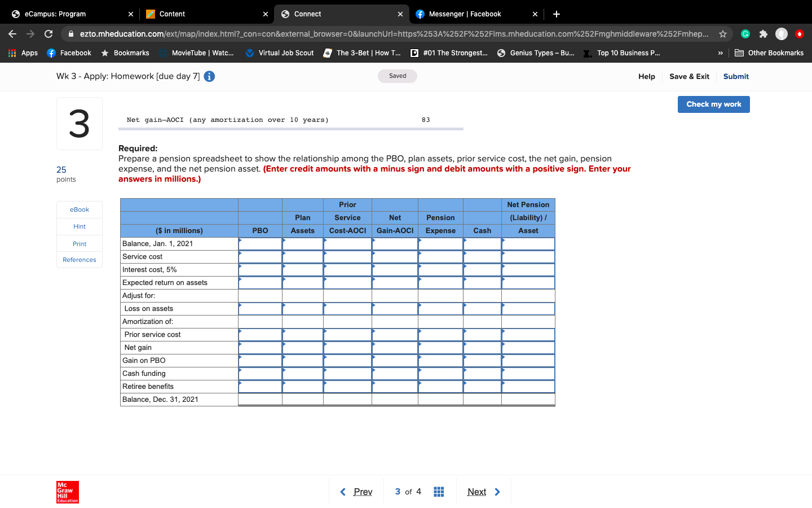The height and width of the screenshot is (508, 812).
Task: Open the Extensions puzzle icon
Action: click(x=764, y=34)
